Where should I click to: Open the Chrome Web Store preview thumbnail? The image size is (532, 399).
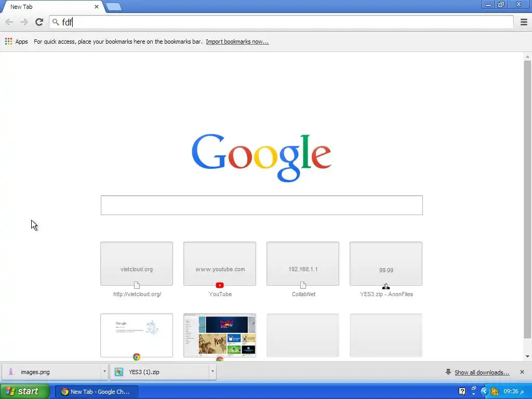(x=220, y=335)
